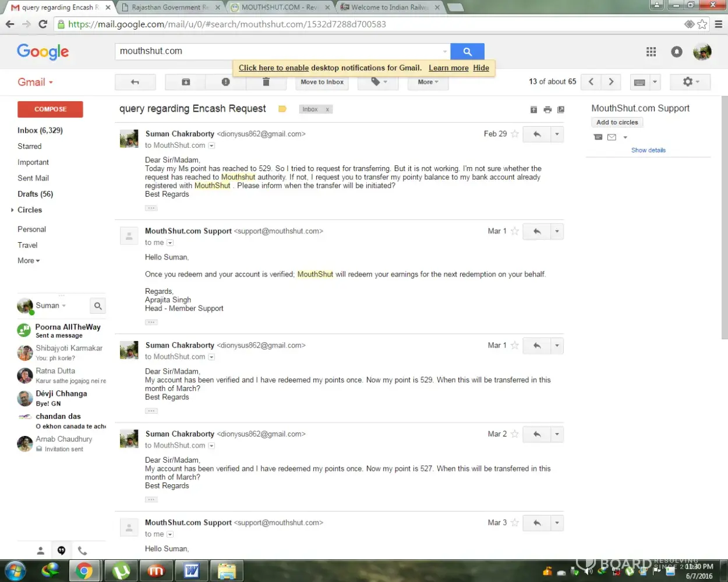This screenshot has height=582, width=728.
Task: Click the page's vertical scrollbar
Action: click(724, 215)
